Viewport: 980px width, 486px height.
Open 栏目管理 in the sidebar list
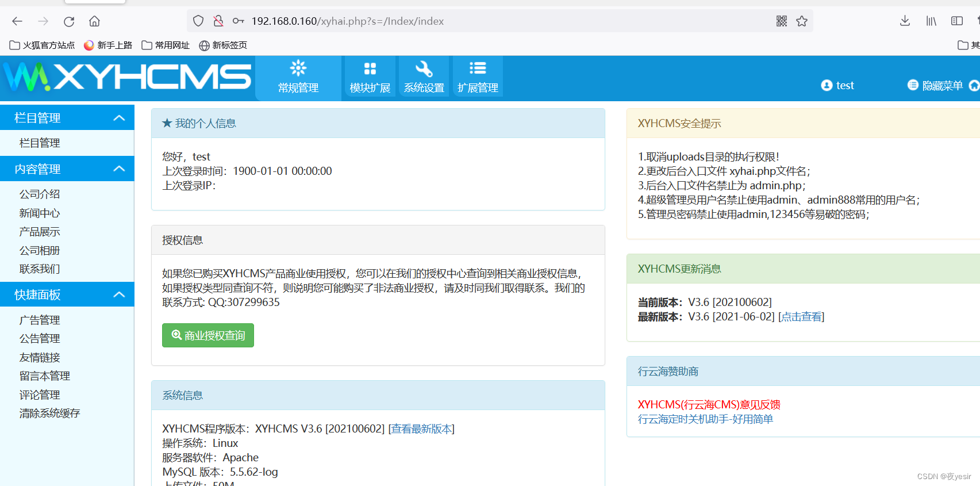[40, 143]
